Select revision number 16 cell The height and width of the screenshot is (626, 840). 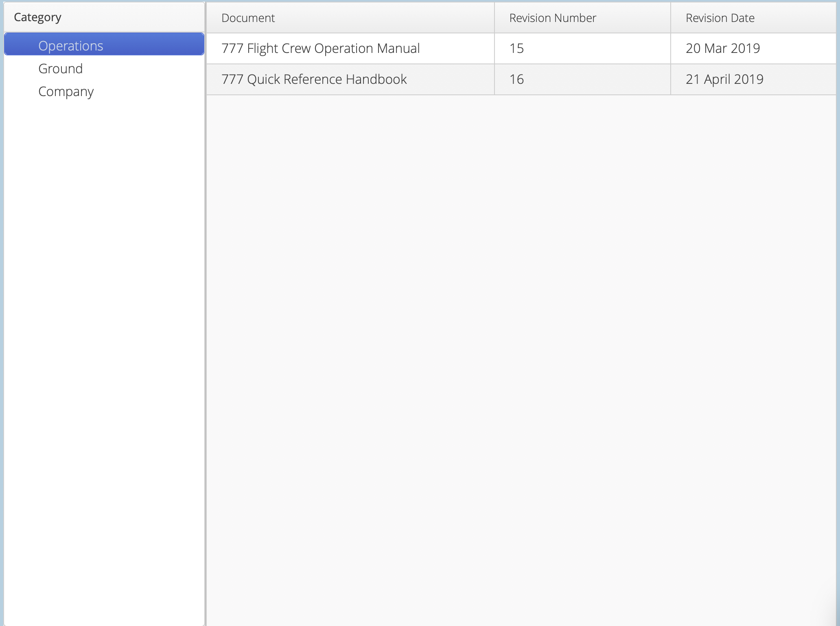coord(516,79)
